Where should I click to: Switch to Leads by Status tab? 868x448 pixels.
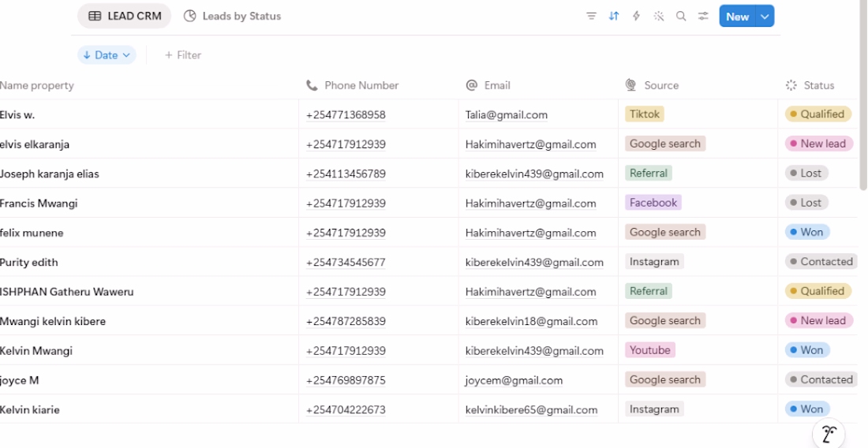point(233,16)
